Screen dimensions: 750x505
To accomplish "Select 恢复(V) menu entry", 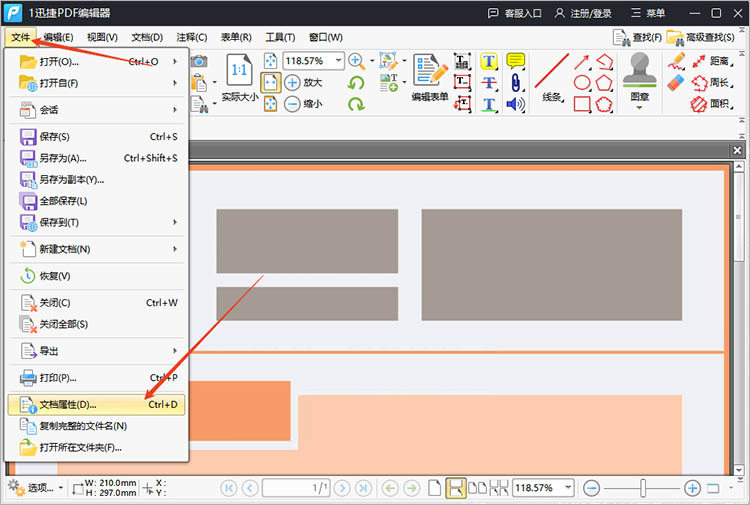I will tap(97, 276).
